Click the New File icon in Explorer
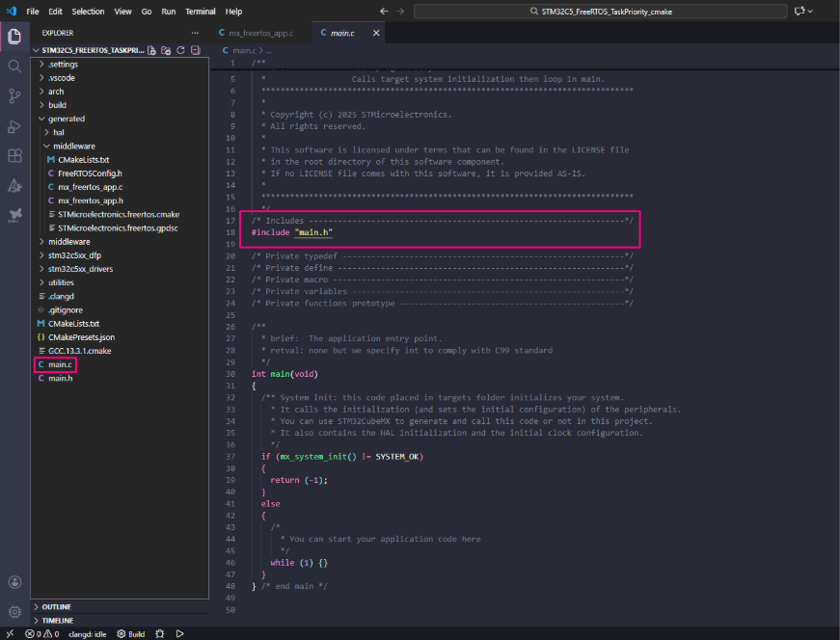Viewport: 840px width, 640px height. [151, 49]
